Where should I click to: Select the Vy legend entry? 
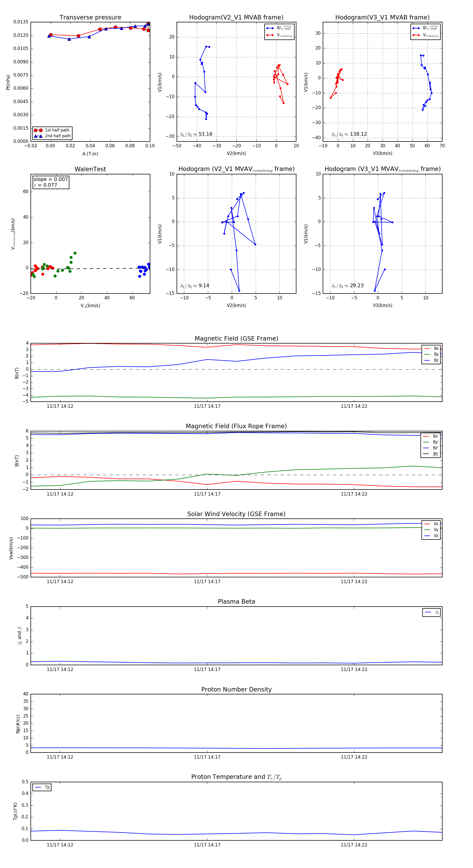pyautogui.click(x=431, y=530)
